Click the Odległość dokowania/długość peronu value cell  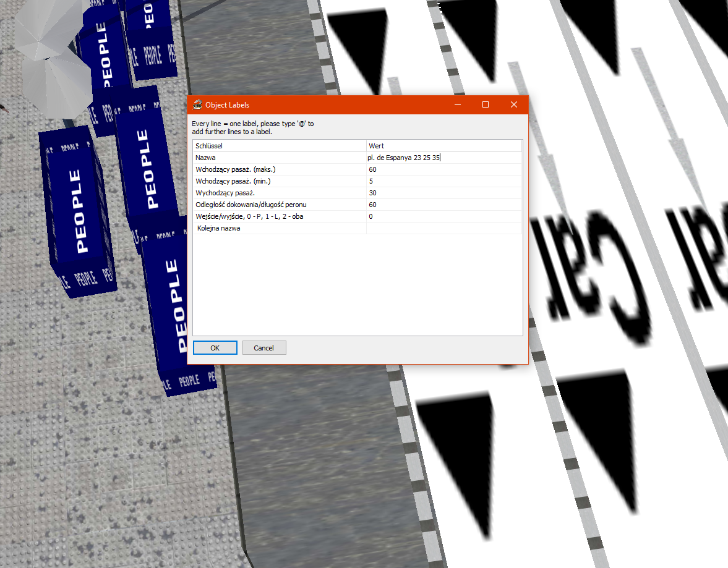[443, 205]
